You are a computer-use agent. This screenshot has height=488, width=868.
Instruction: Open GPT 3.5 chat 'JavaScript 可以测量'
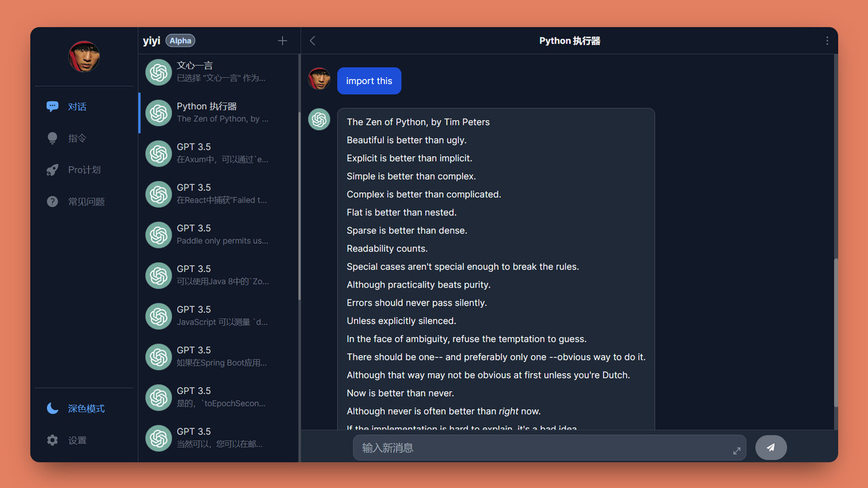218,316
